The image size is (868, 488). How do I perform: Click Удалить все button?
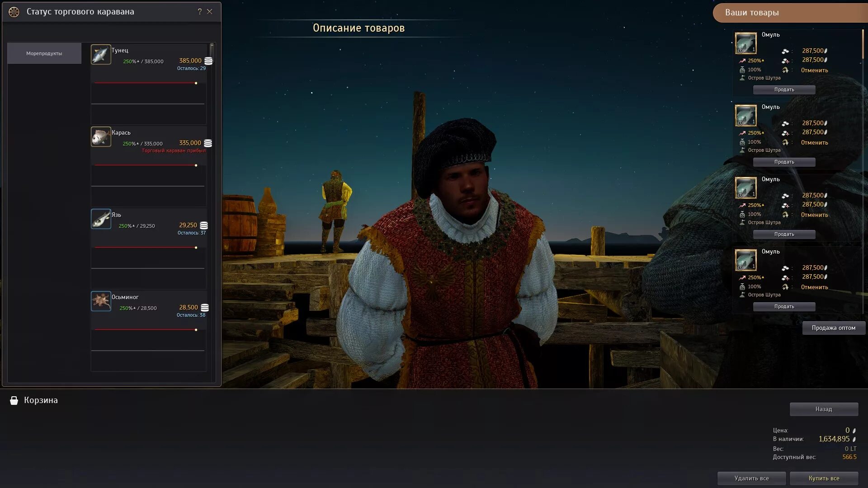751,479
